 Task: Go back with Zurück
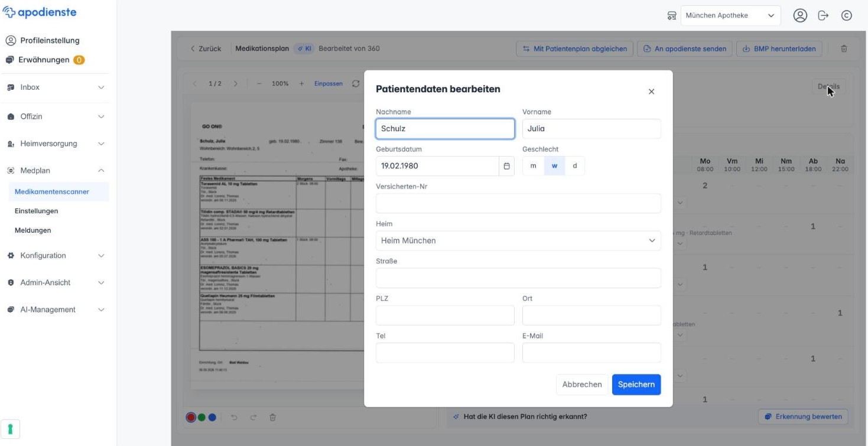(206, 48)
